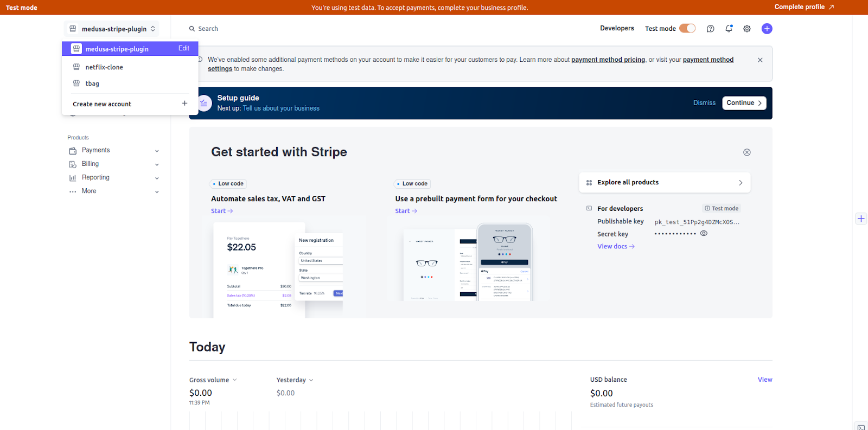
Task: Close the Get started with Stripe panel
Action: tap(747, 152)
